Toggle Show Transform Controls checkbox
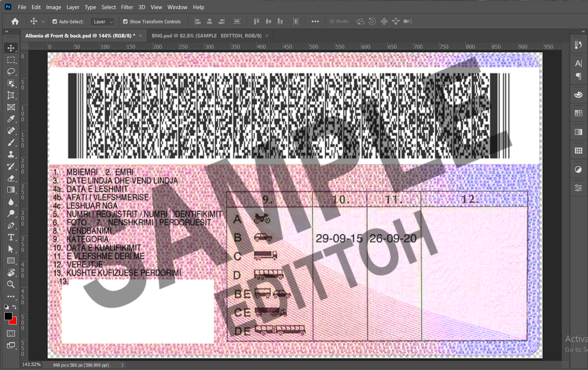588x370 pixels. [125, 21]
